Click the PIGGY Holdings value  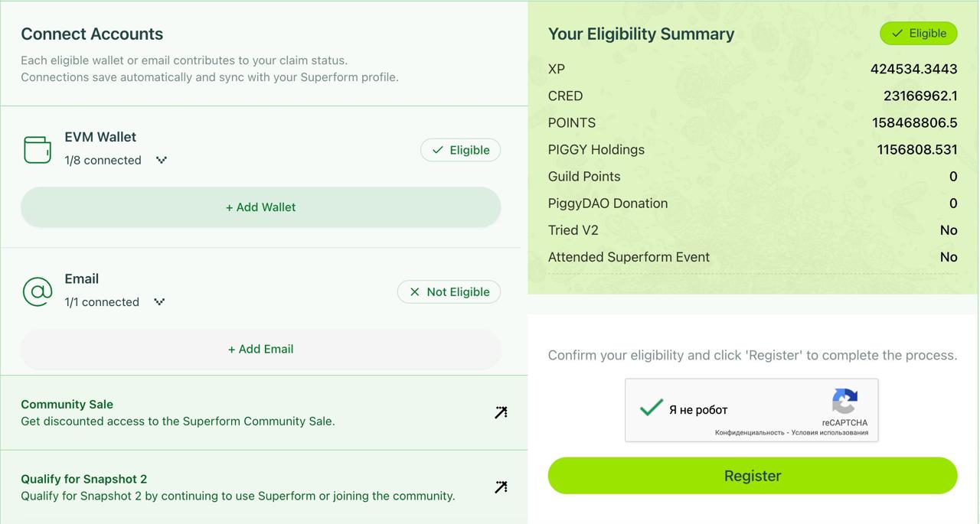(x=916, y=149)
